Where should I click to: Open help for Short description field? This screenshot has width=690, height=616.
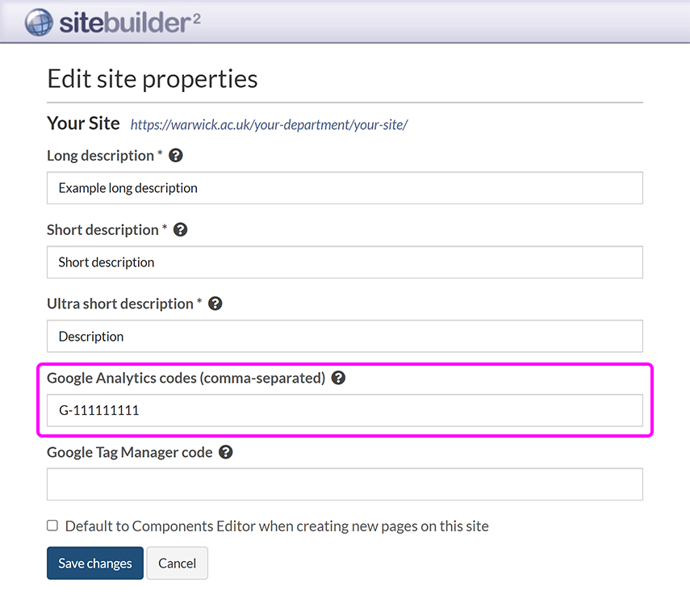[180, 229]
